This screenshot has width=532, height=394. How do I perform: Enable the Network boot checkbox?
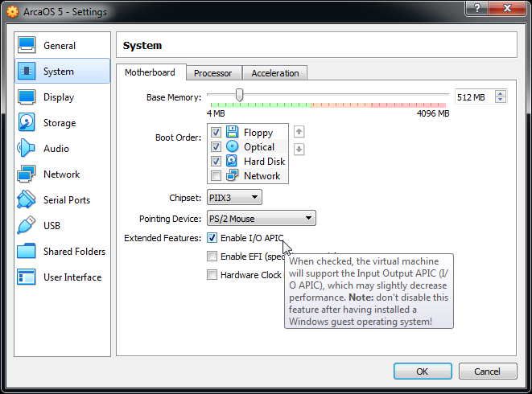coord(216,175)
